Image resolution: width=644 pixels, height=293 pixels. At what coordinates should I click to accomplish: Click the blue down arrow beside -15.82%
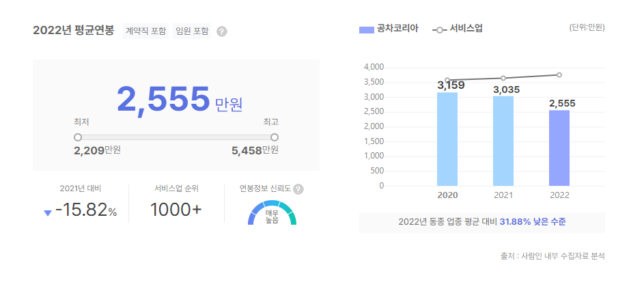[48, 213]
